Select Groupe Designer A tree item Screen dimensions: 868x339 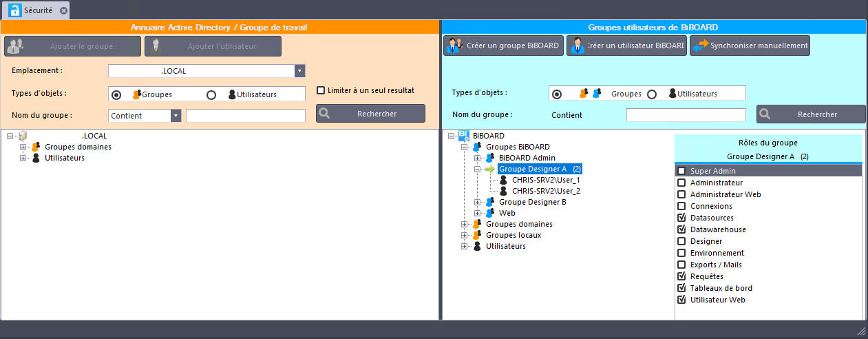540,169
